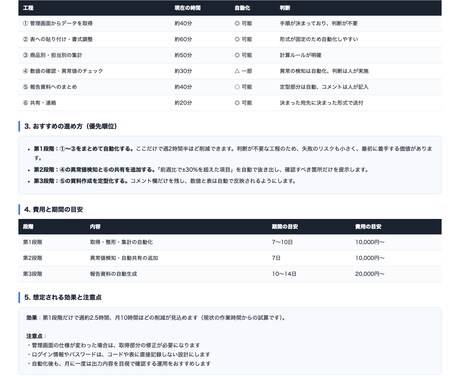Select row "② 表への貼り付け・書式調整"
460x380 pixels.
(x=230, y=39)
